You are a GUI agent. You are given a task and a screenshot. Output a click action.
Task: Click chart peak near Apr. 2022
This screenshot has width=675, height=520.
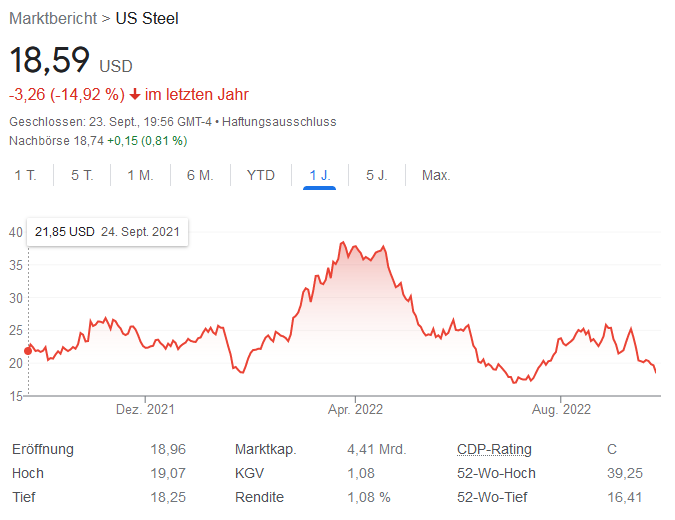[343, 243]
